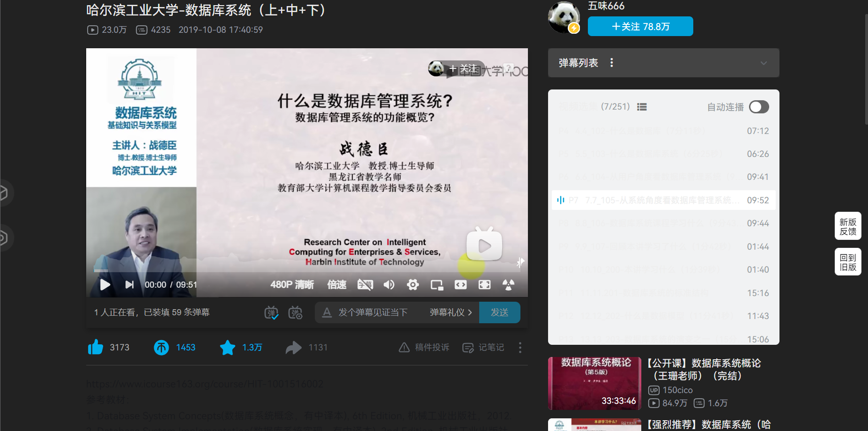Click the in-player 关注 overlay button
Viewport: 868px width, 431px height.
[x=463, y=69]
